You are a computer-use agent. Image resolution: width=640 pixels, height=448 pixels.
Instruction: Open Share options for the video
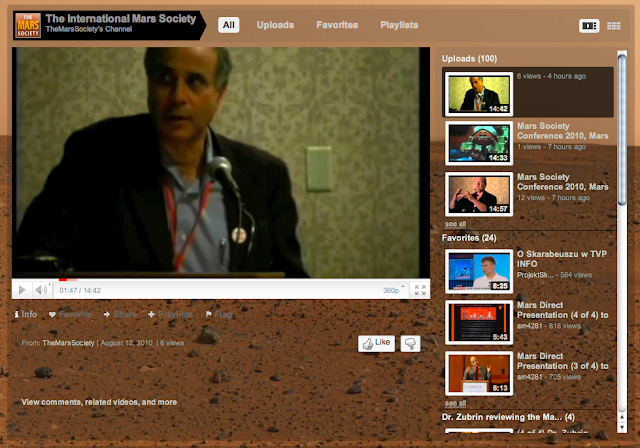pos(120,314)
